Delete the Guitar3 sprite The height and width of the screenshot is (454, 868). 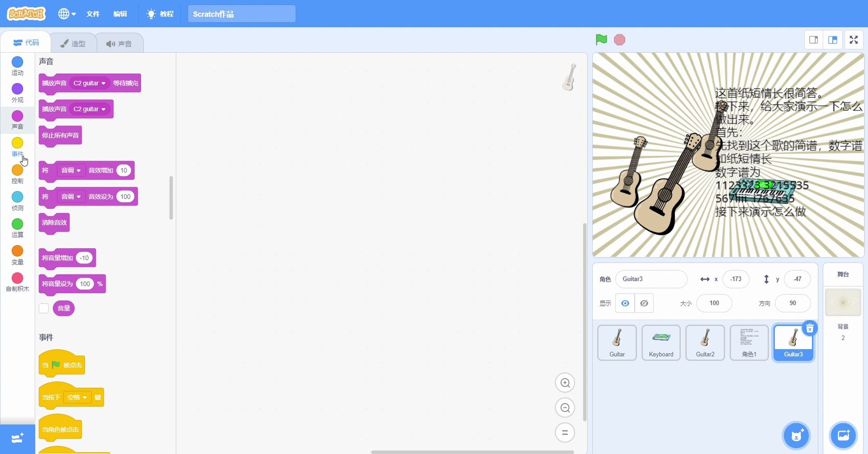809,328
